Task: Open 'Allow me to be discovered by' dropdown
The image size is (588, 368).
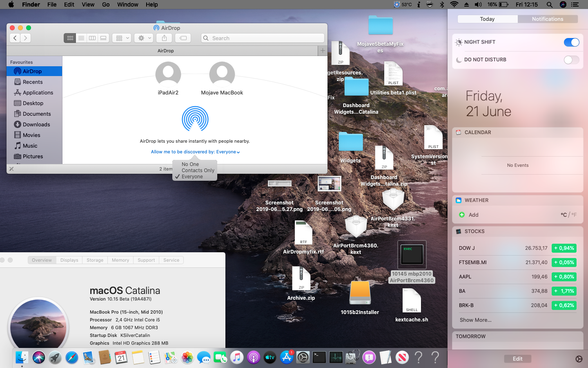Action: click(x=195, y=152)
